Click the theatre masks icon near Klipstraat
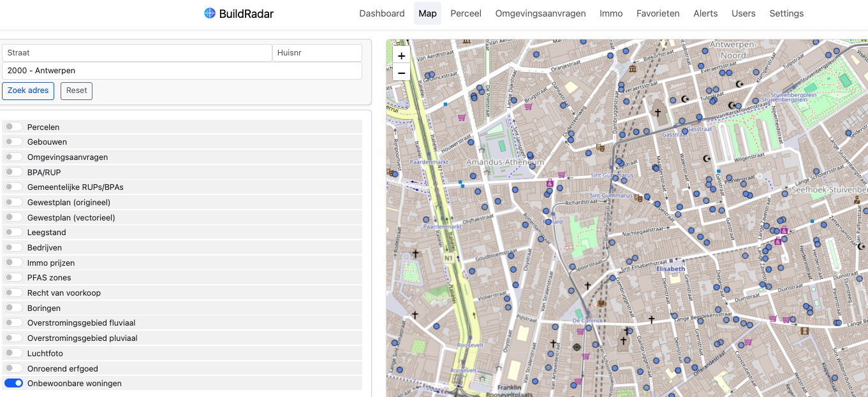Screen dimensions: 868x397 (600, 147)
